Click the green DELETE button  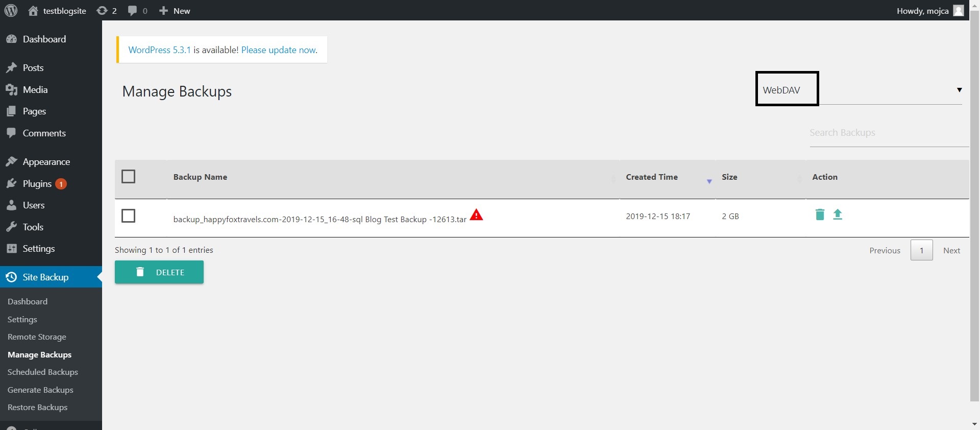click(159, 272)
